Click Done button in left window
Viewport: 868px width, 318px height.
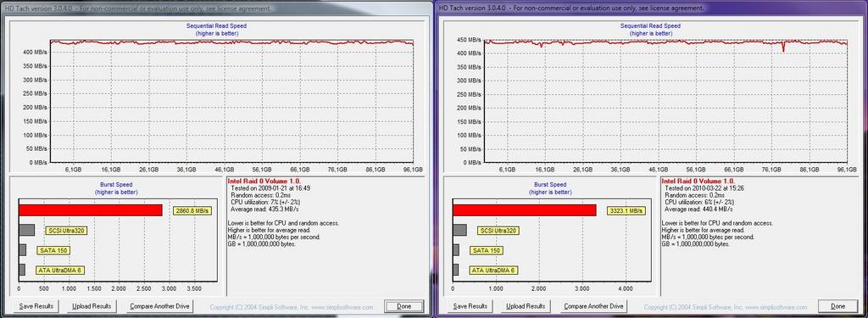point(404,306)
